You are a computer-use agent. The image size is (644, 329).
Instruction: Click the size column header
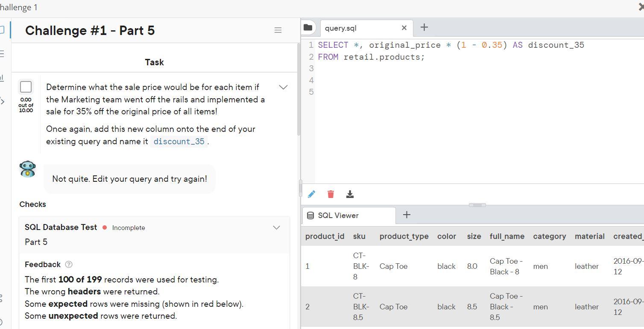[474, 236]
